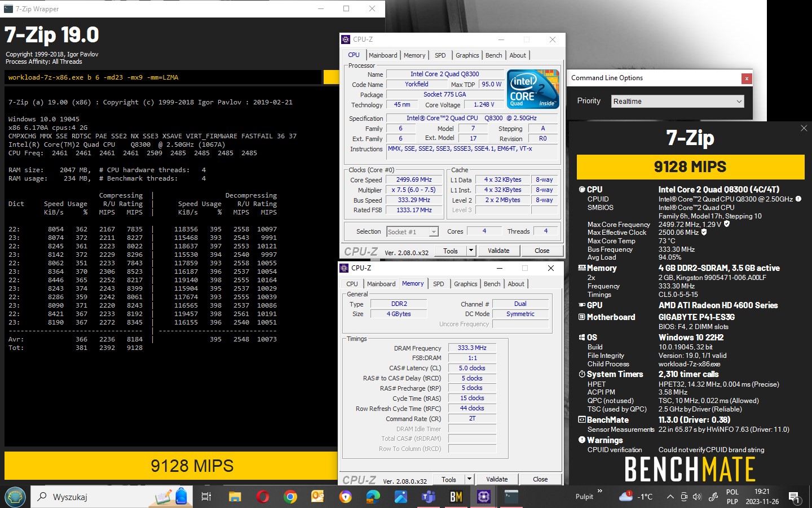
Task: Click the 7-Zip command line field
Action: pyautogui.click(x=163, y=77)
